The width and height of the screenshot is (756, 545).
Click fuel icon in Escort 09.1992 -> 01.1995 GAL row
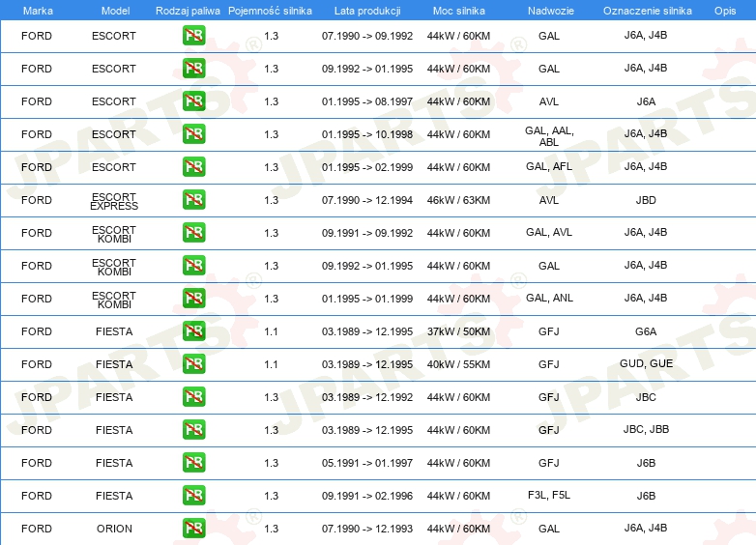click(x=193, y=69)
